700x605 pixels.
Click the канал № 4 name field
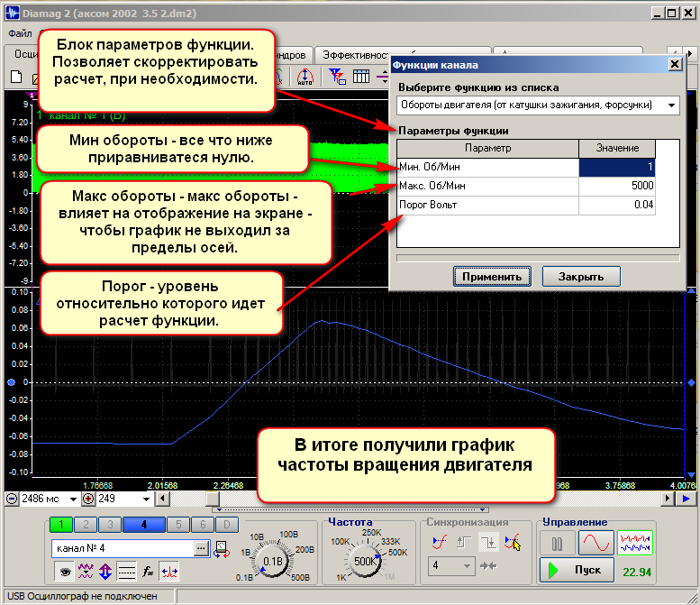(x=123, y=548)
